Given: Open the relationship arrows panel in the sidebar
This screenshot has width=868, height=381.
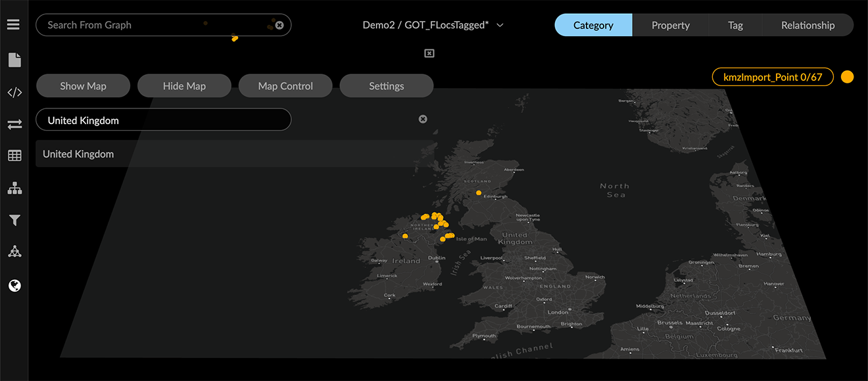Looking at the screenshot, I should (14, 124).
